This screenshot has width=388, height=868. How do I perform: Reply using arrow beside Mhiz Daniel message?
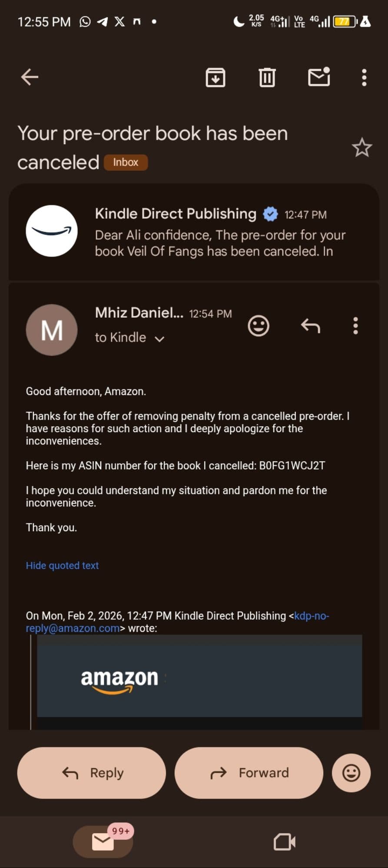pos(310,326)
